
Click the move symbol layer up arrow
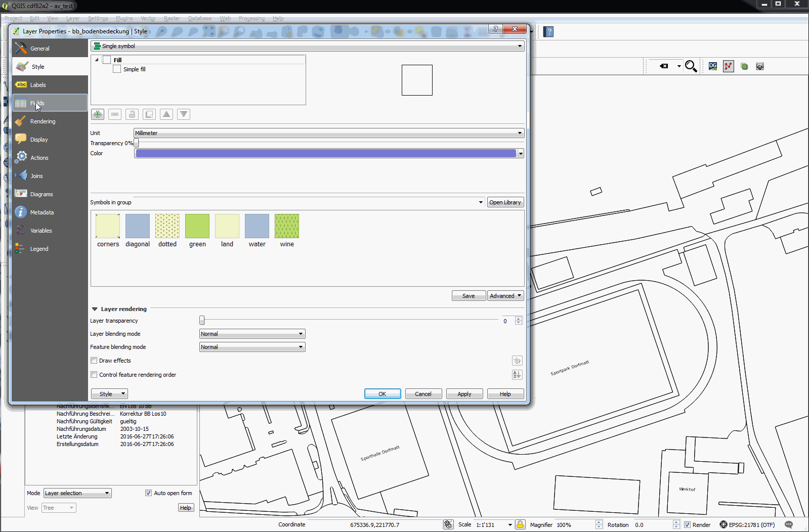(166, 114)
